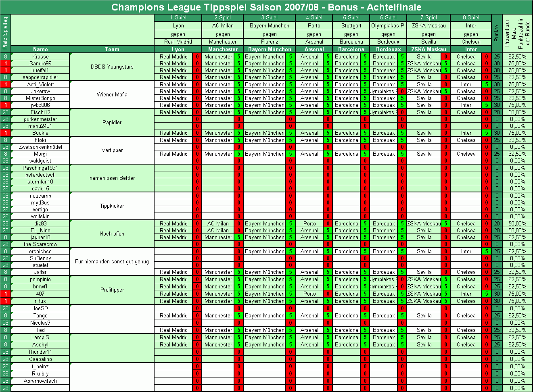Click the Name column header
533x392 pixels.
click(40, 49)
